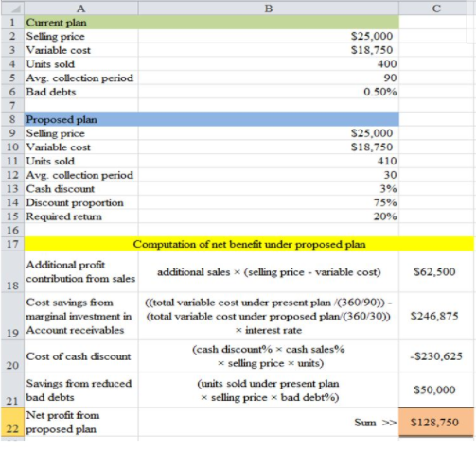Click 'Variable cost' label in row 10
This screenshot has width=476, height=450.
coord(81,147)
